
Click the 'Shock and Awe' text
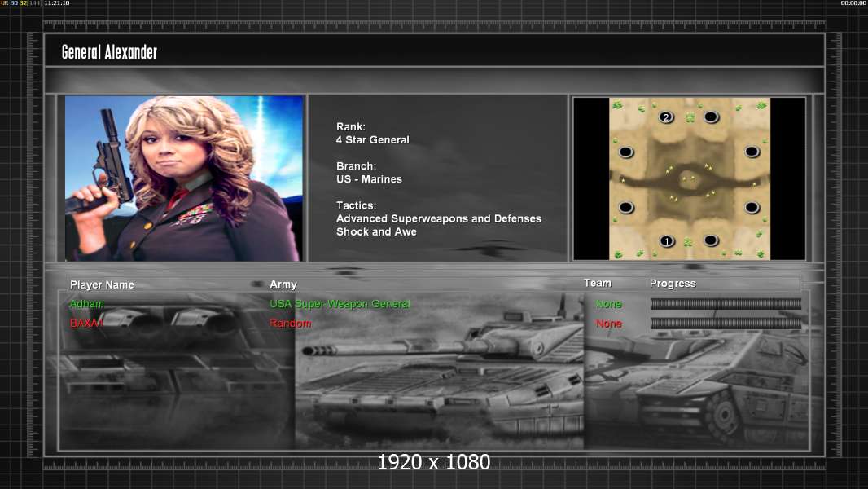(x=376, y=232)
